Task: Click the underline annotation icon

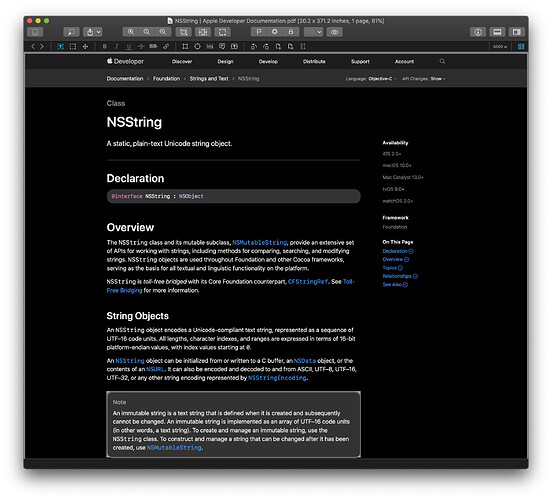Action: pos(129,46)
